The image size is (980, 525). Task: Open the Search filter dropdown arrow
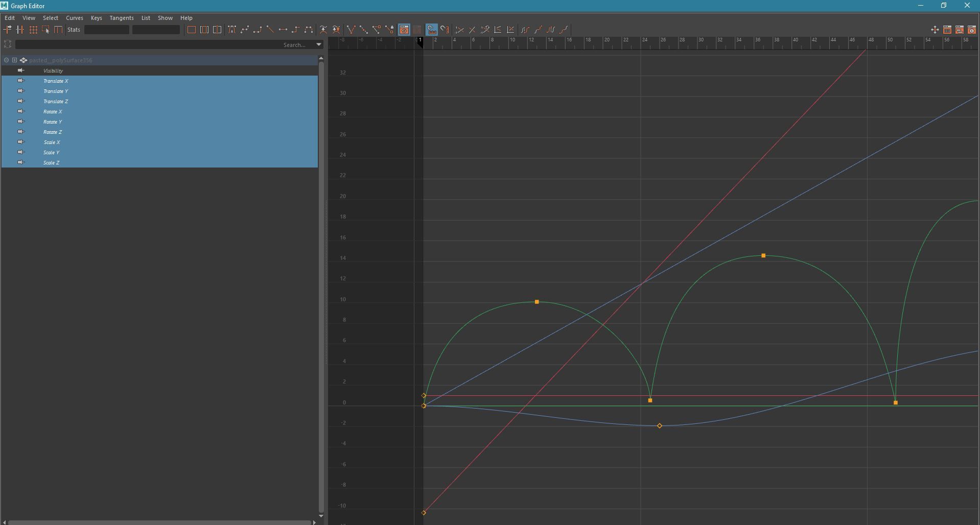coord(319,44)
